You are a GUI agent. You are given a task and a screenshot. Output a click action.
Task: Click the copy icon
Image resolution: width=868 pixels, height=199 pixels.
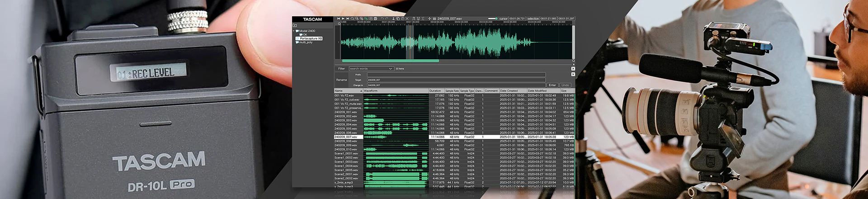click(x=398, y=19)
